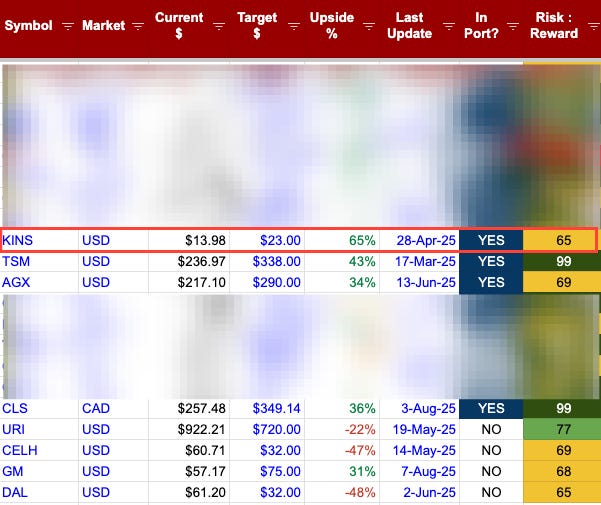This screenshot has height=505, width=601.
Task: Open the In Port? column filter icon
Action: click(513, 26)
